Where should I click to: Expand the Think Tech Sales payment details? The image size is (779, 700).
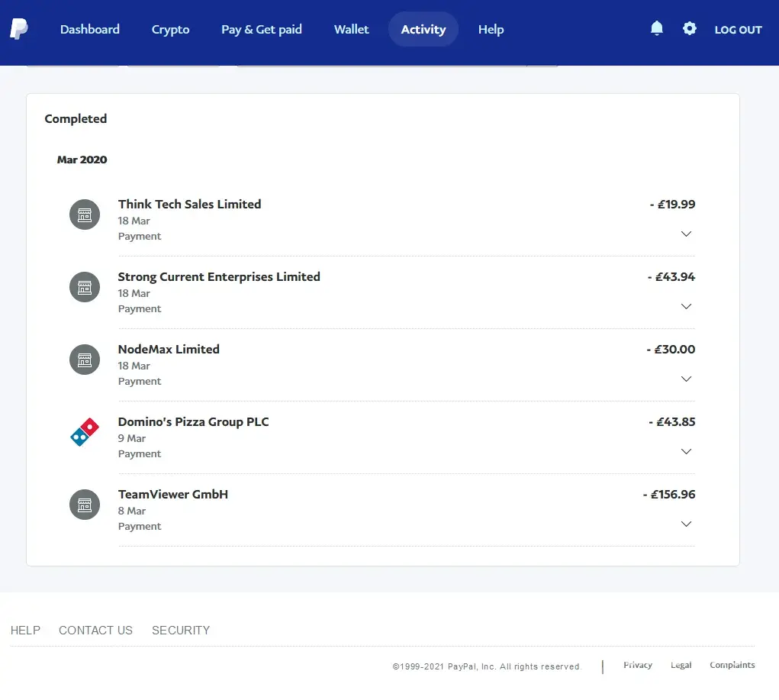[686, 234]
